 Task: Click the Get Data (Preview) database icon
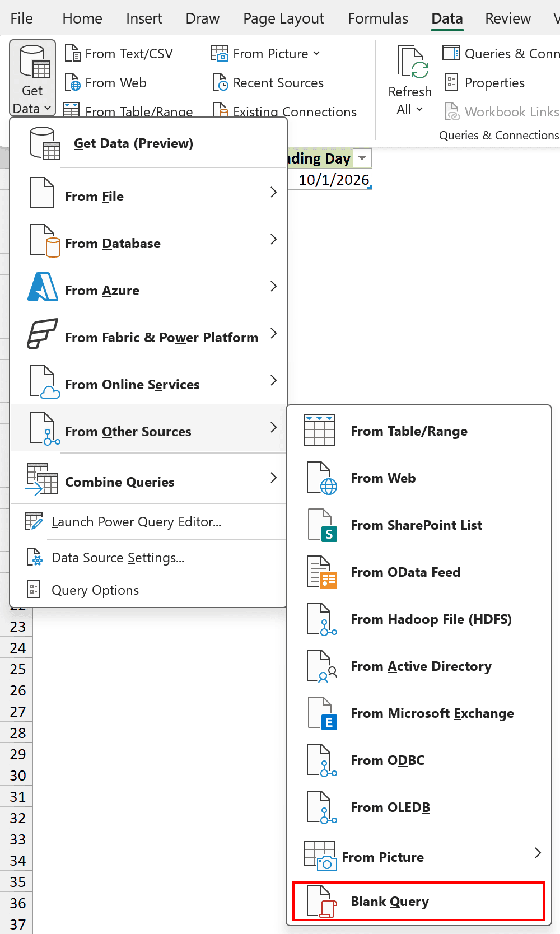pos(45,143)
